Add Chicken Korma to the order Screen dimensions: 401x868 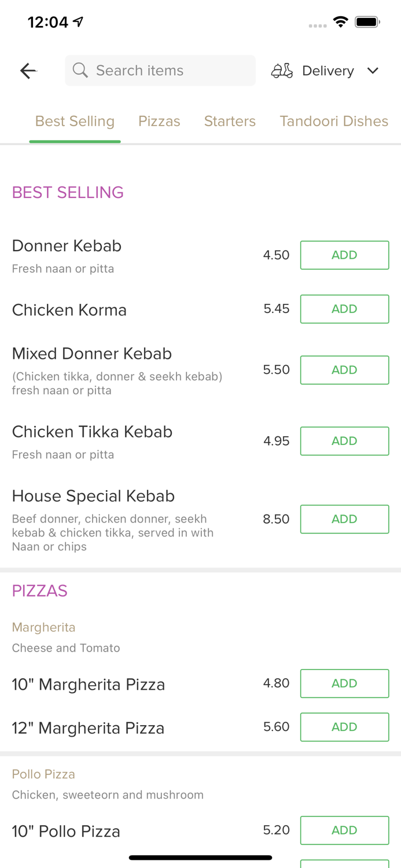[x=344, y=309]
